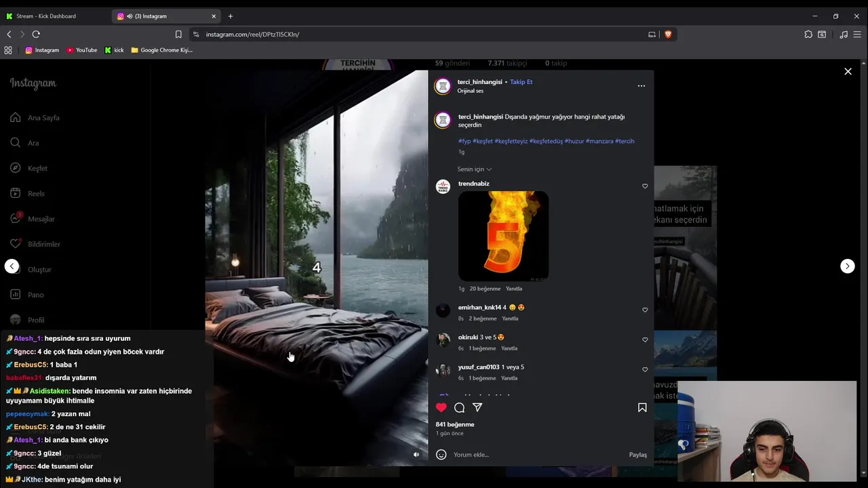Like emirhan_knk14's comment
This screenshot has width=868, height=488.
point(645,310)
